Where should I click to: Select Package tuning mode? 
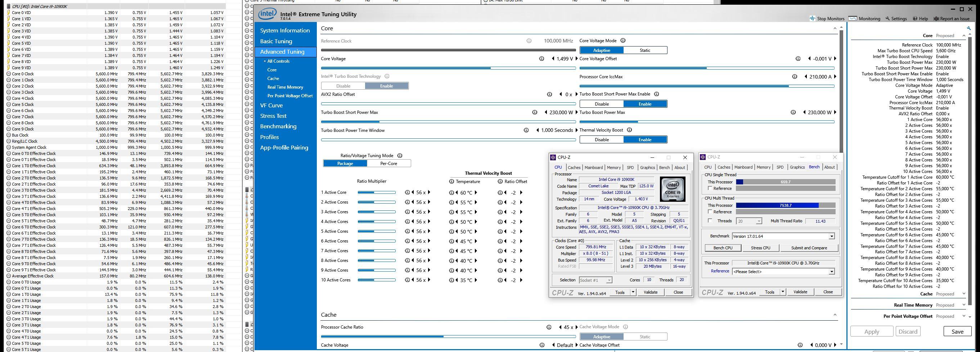click(x=345, y=163)
